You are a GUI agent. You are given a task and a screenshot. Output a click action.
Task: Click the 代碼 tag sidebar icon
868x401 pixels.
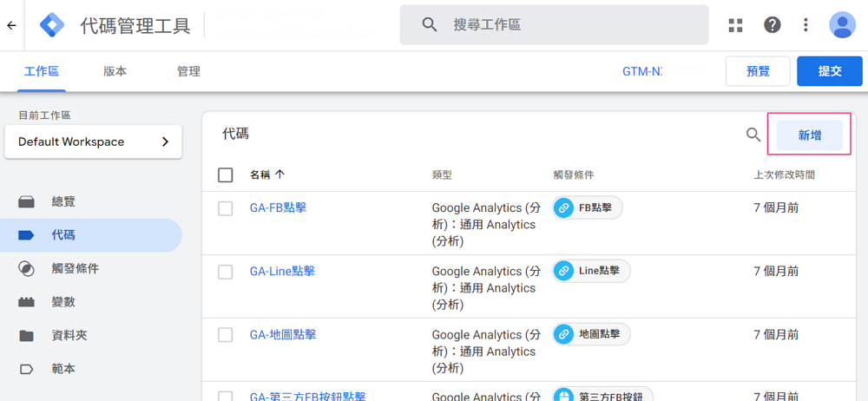coord(27,235)
